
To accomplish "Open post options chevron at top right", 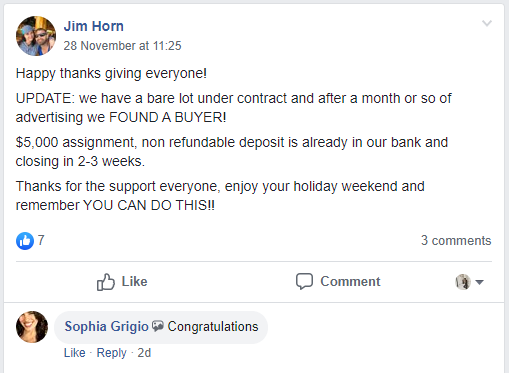I will click(x=487, y=23).
